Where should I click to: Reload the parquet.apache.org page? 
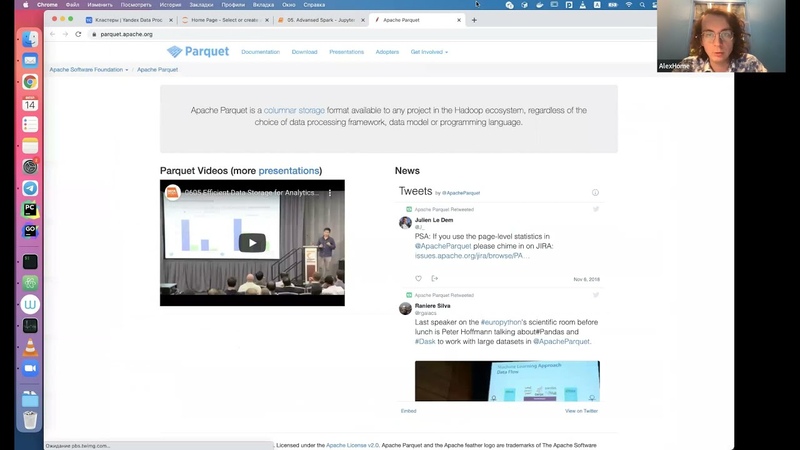(78, 34)
